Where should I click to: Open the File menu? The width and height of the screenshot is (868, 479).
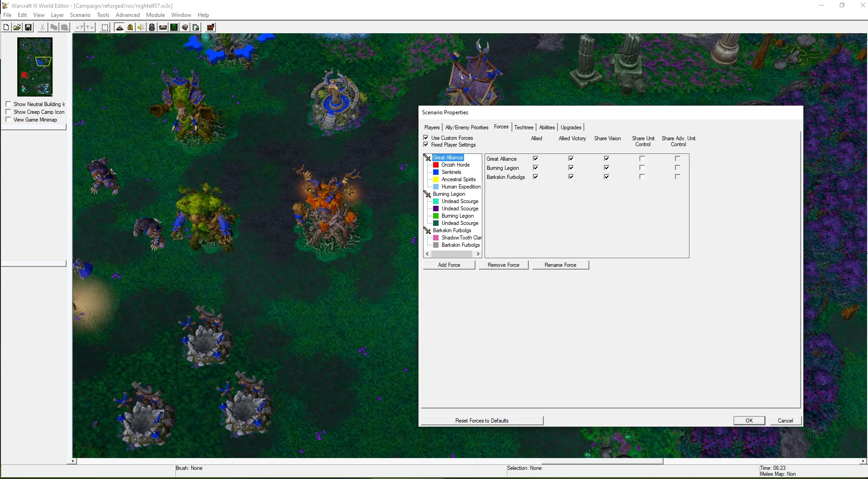7,15
